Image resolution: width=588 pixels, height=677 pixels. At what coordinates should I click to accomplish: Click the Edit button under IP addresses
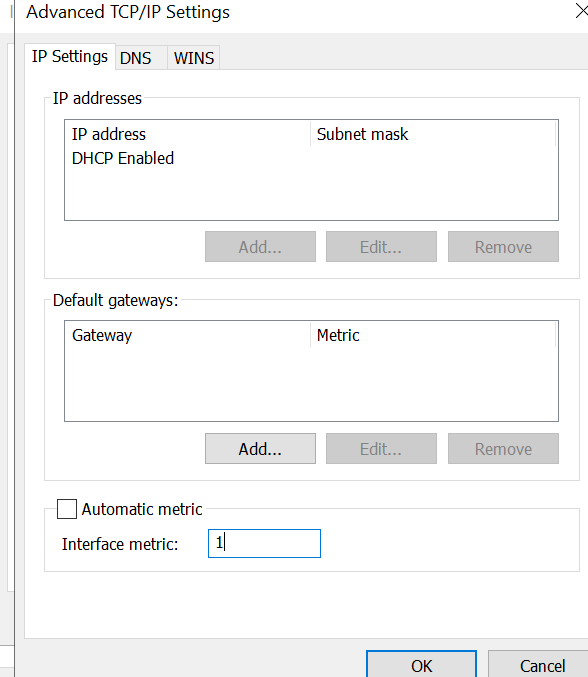(381, 247)
